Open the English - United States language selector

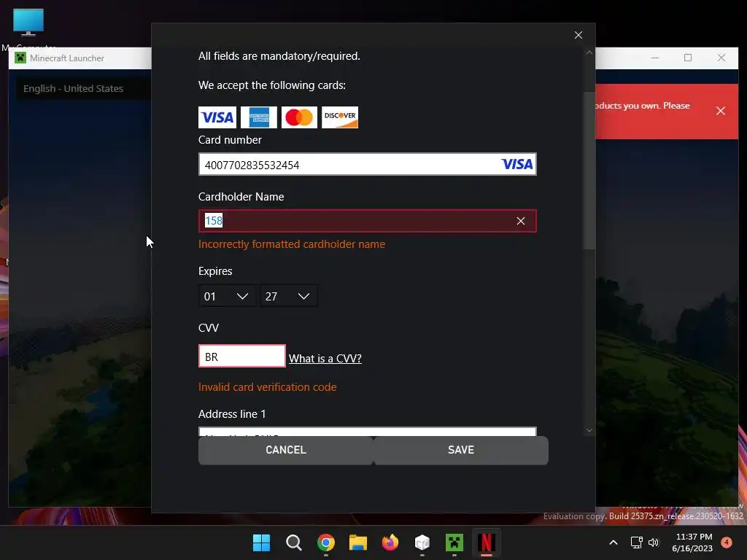83,88
